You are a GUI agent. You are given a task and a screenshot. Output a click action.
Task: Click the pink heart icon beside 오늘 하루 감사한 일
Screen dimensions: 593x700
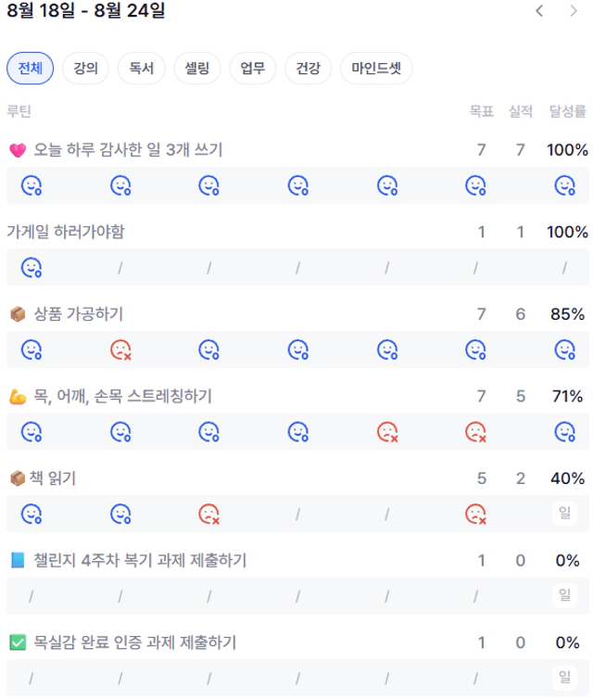[18, 150]
